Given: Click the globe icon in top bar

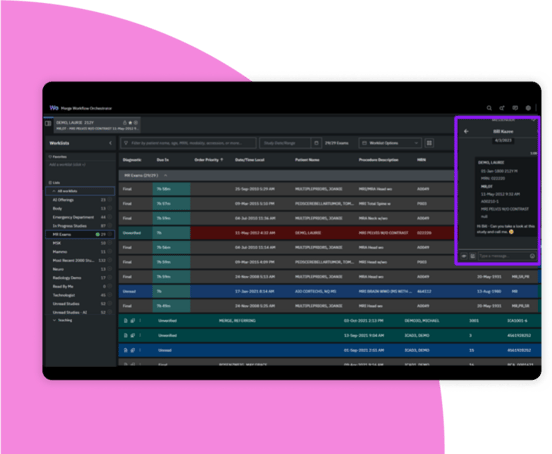Looking at the screenshot, I should click(x=528, y=108).
